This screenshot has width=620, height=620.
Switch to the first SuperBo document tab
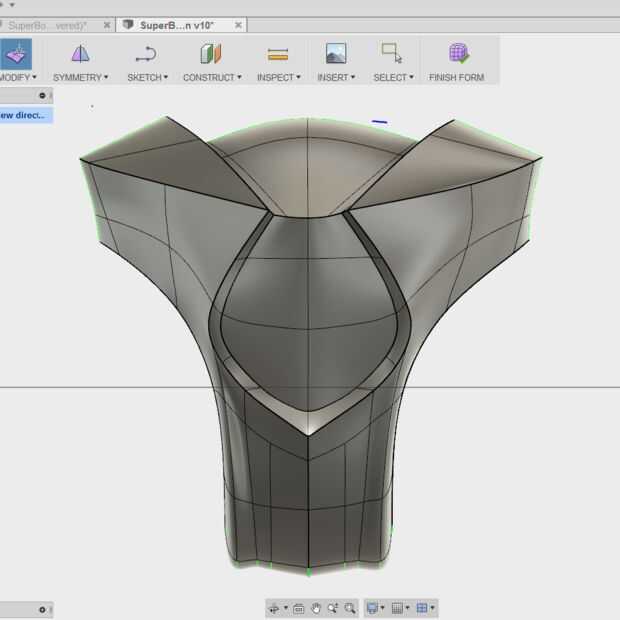pyautogui.click(x=48, y=25)
